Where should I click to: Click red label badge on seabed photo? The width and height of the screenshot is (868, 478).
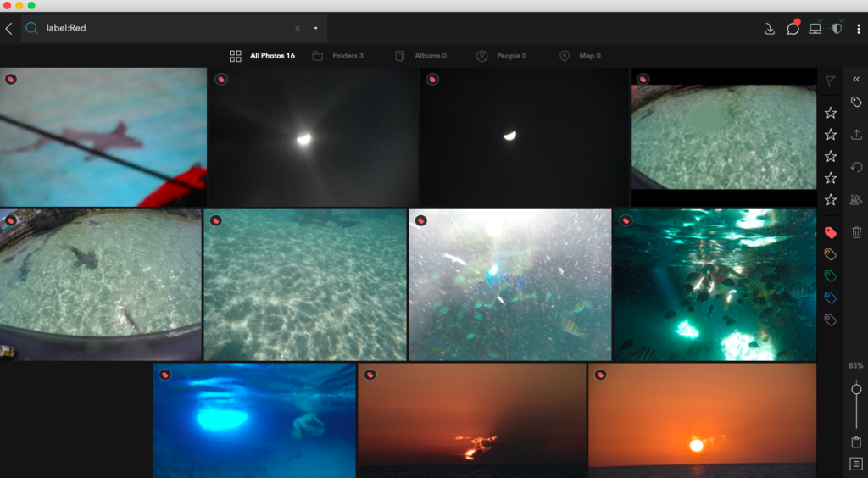216,220
